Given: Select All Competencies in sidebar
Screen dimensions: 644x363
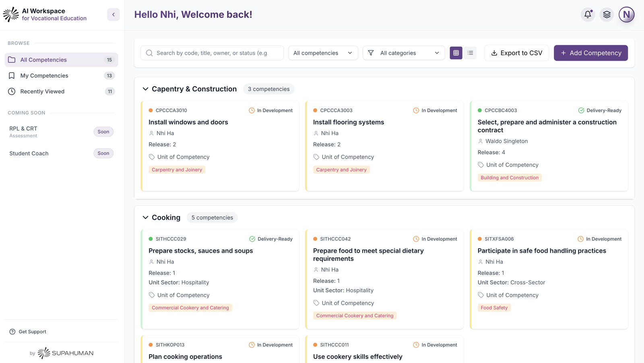Looking at the screenshot, I should [61, 60].
